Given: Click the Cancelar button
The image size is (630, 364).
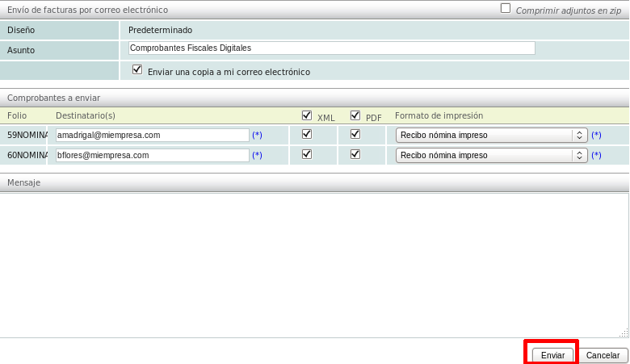Looking at the screenshot, I should (603, 355).
